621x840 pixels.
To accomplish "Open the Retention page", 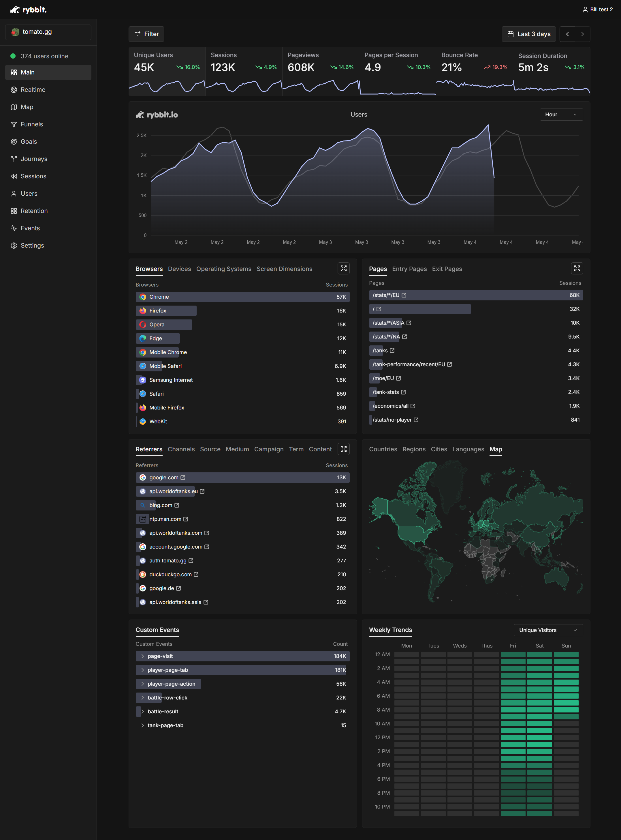I will (34, 211).
